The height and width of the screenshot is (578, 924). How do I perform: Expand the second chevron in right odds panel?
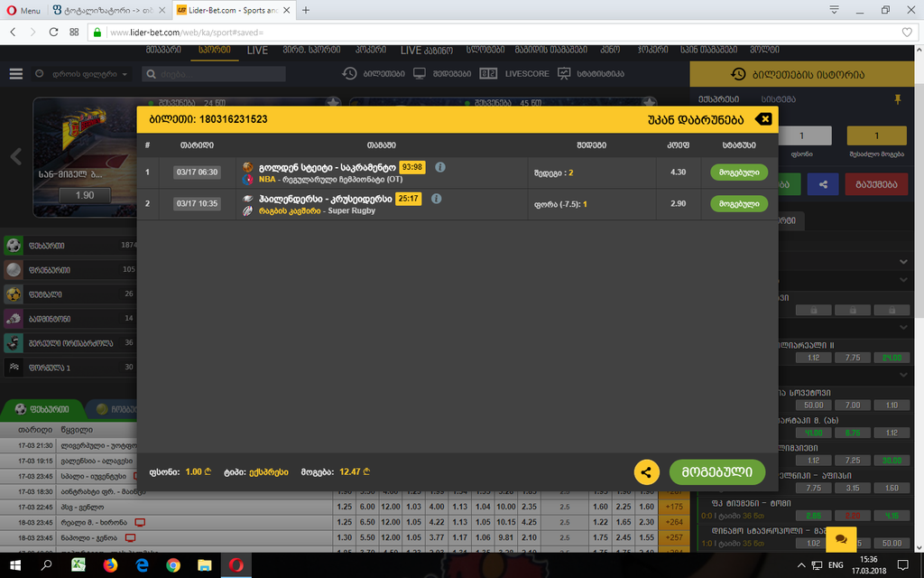pyautogui.click(x=903, y=280)
